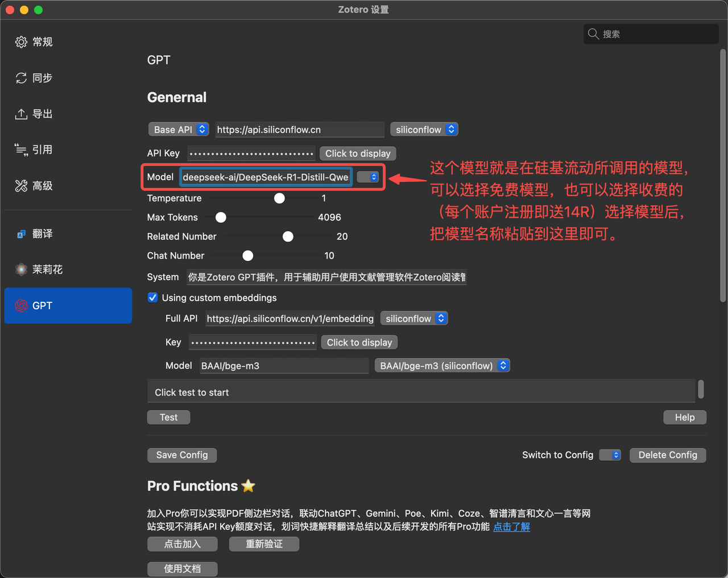
Task: Edit the BAAI/bge-m3 embeddings Model field
Action: [284, 366]
